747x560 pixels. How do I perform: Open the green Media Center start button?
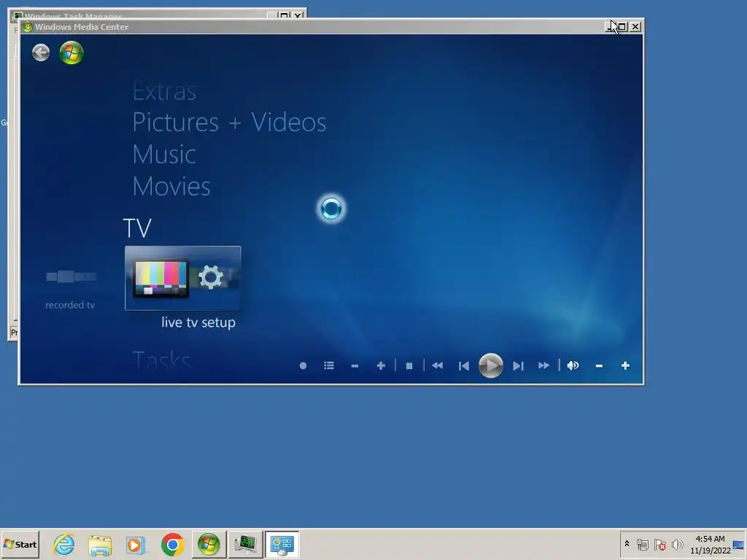[71, 52]
